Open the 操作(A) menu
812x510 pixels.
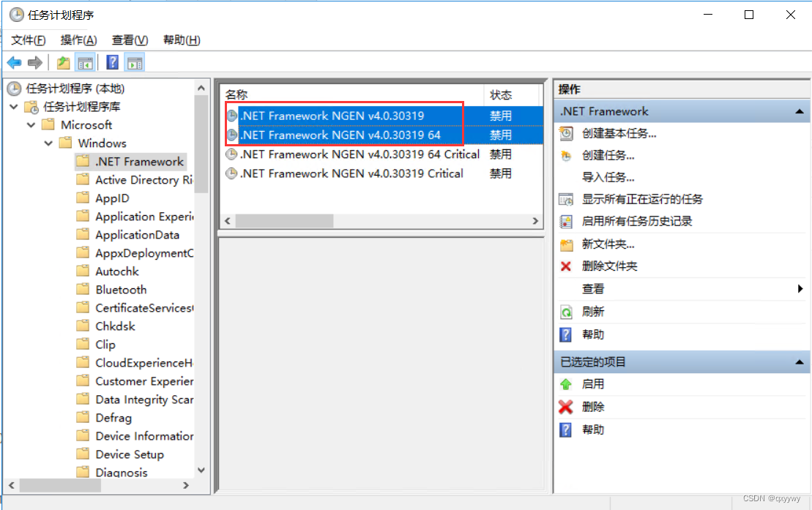point(79,40)
